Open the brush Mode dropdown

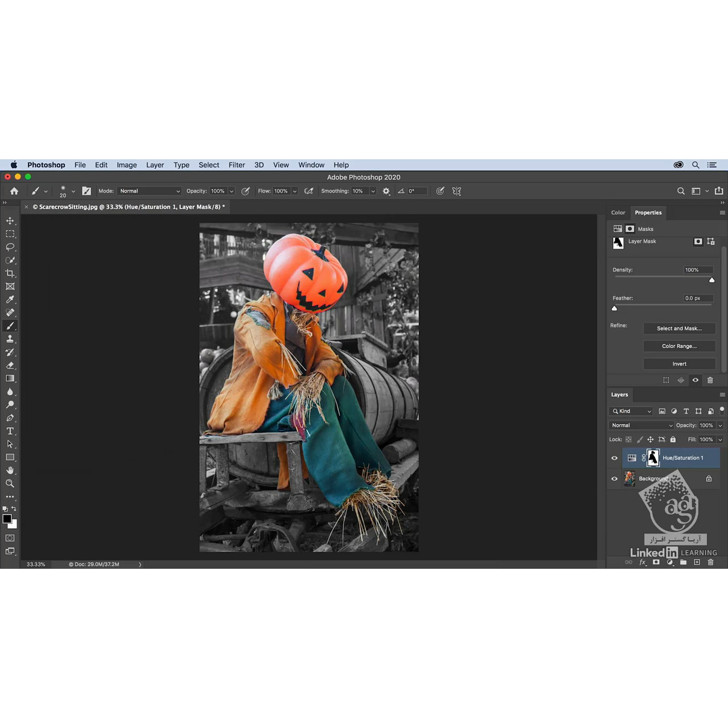[150, 191]
